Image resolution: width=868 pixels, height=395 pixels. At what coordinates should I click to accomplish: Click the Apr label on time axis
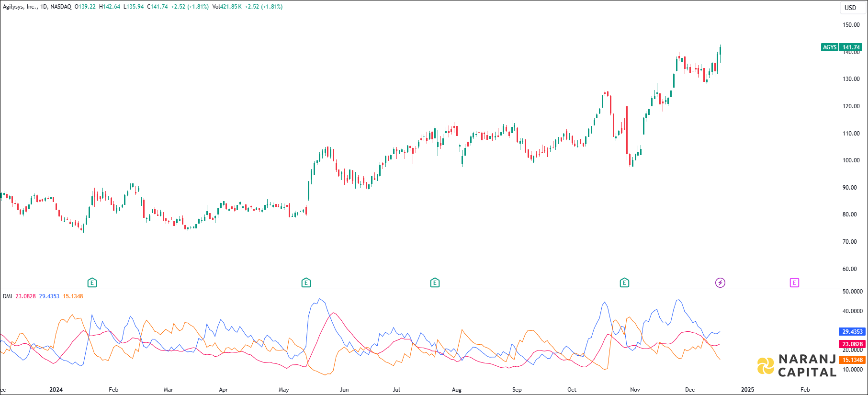click(x=224, y=390)
